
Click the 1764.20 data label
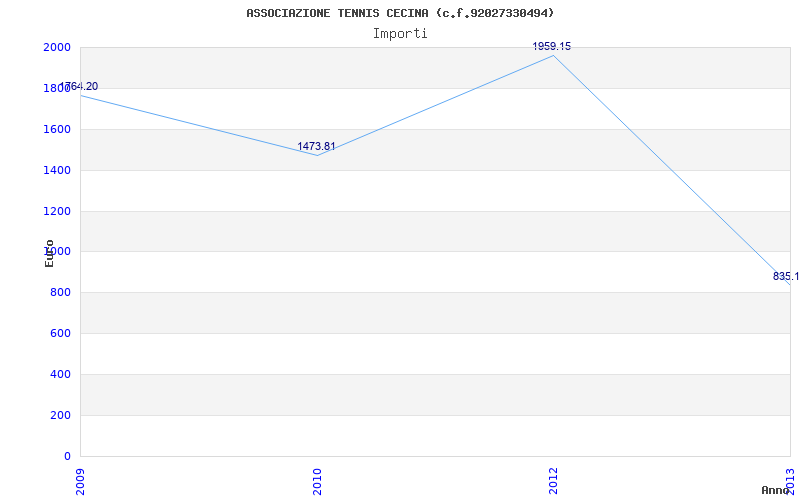tap(80, 87)
